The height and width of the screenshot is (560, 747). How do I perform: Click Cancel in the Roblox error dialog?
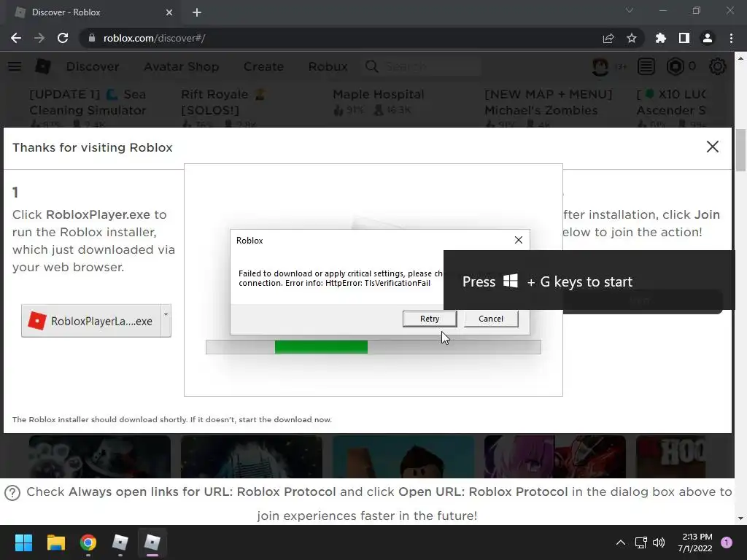pos(491,319)
